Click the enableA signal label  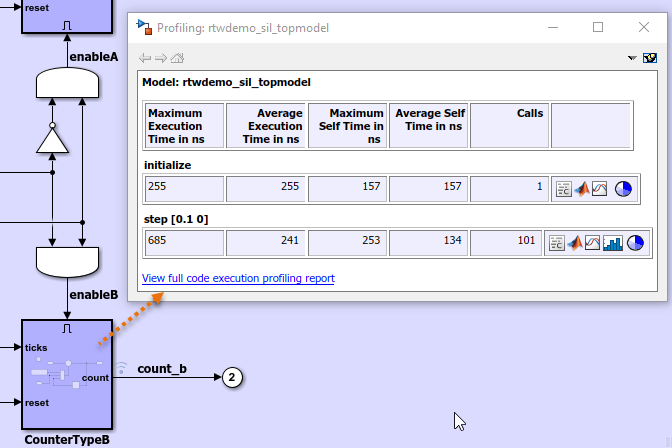[x=93, y=57]
